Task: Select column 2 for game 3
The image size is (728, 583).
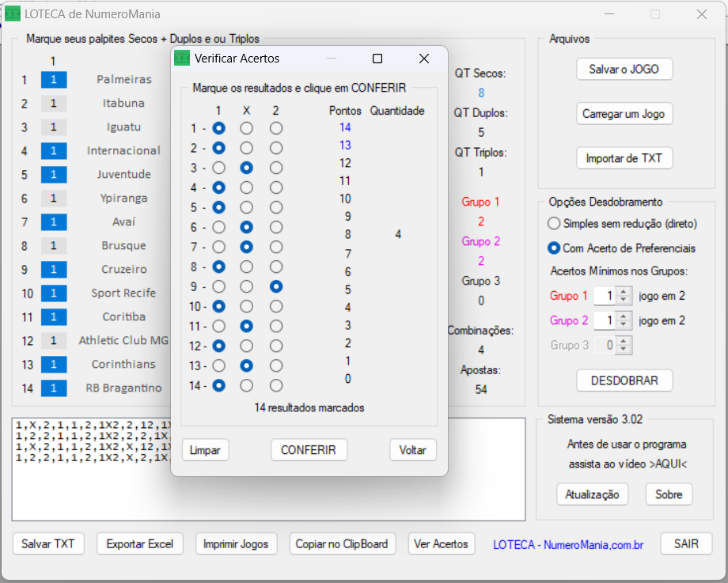Action: pyautogui.click(x=275, y=168)
